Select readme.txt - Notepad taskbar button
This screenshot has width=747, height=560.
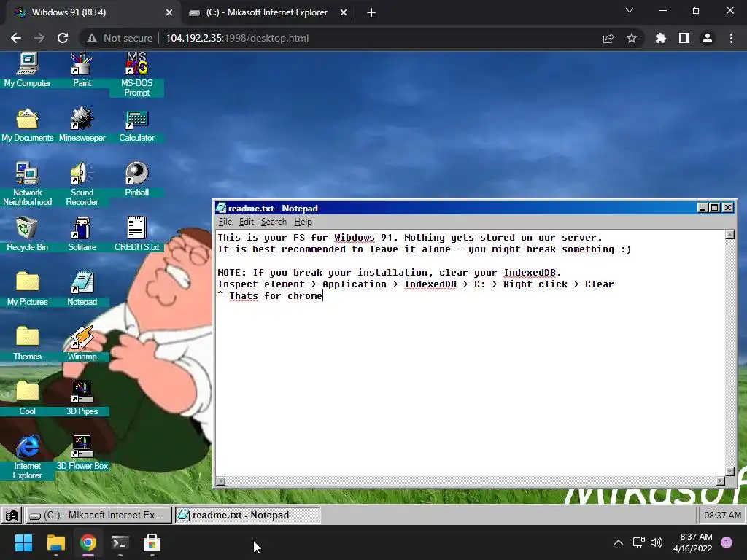pyautogui.click(x=248, y=516)
